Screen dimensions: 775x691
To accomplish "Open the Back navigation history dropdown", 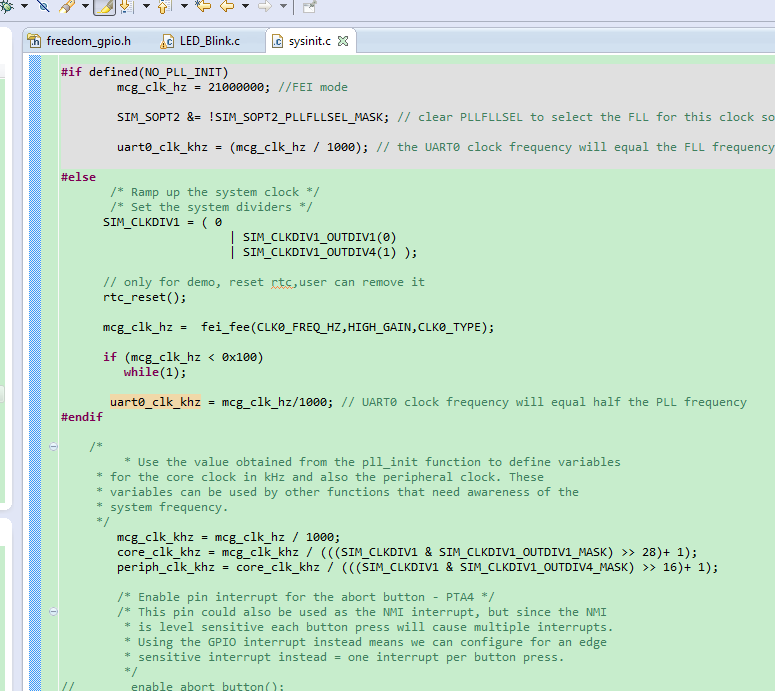I will (245, 6).
